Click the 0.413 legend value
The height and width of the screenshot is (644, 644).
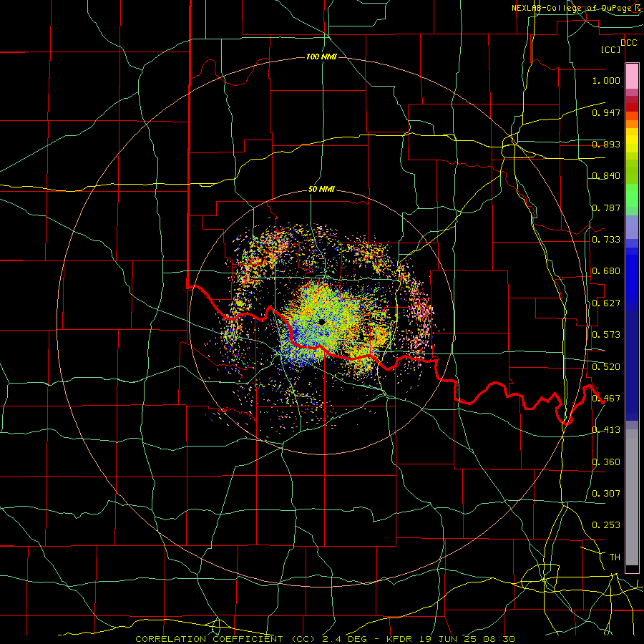[606, 430]
